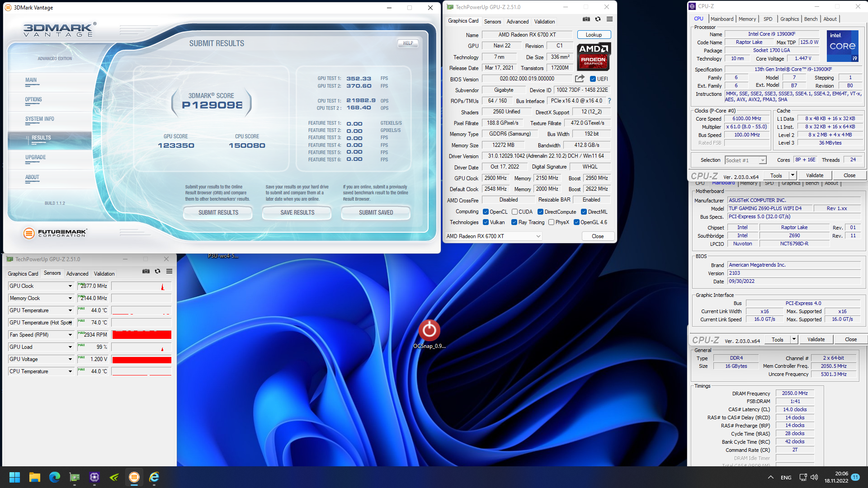
Task: Click the SUBMIT SAVED button
Action: 376,212
